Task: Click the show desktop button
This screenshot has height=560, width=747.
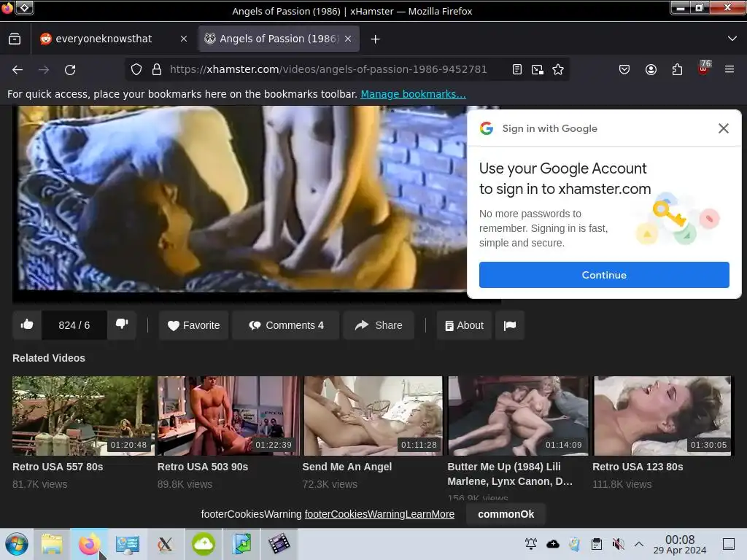Action: point(729,544)
